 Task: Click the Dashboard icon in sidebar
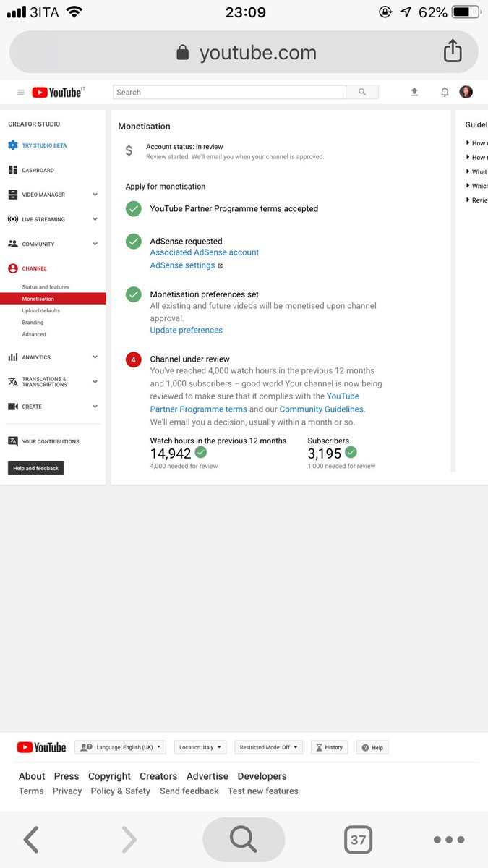[13, 170]
